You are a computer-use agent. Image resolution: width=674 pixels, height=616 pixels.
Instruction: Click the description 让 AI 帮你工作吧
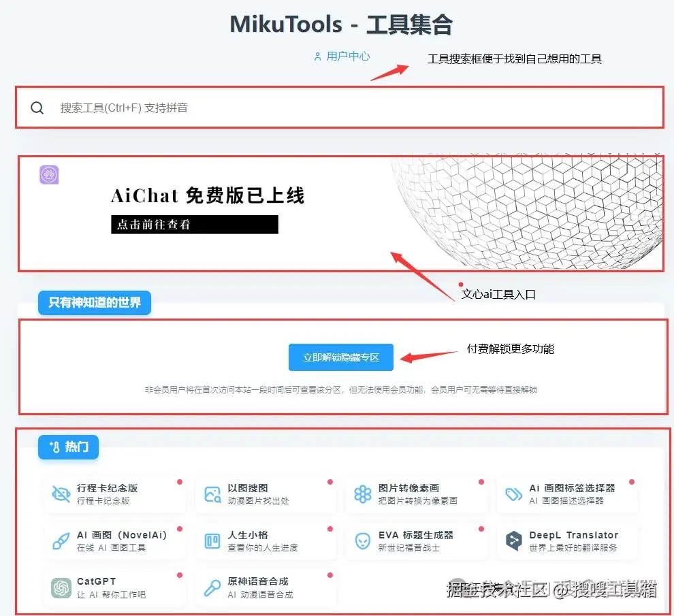coord(112,594)
